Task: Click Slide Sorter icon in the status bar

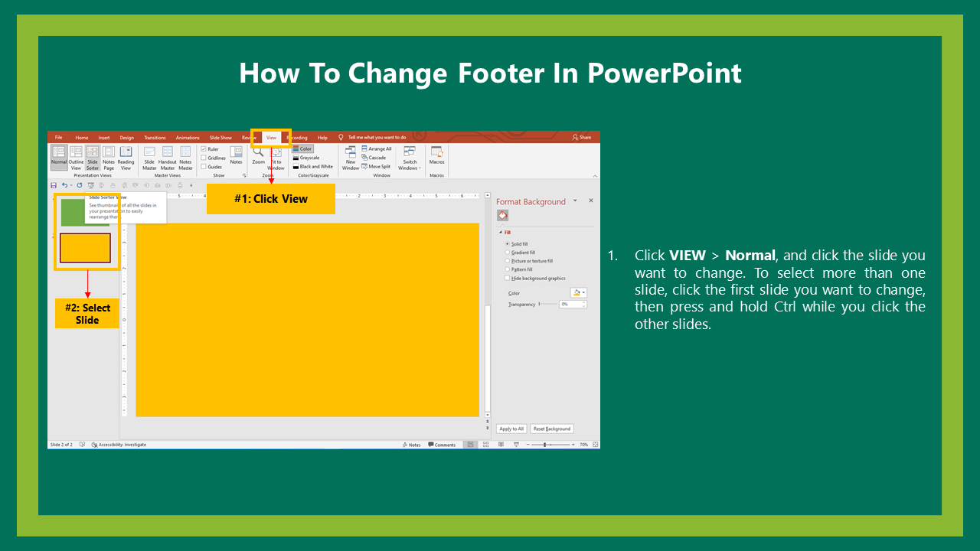Action: pyautogui.click(x=485, y=445)
